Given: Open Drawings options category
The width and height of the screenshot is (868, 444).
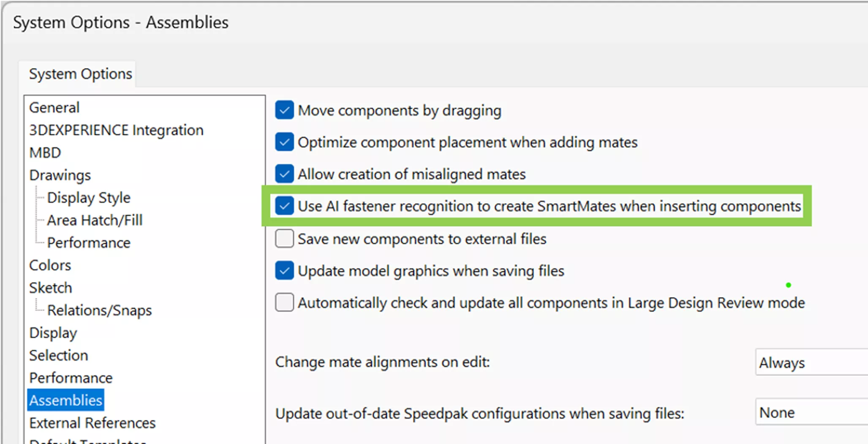Looking at the screenshot, I should [60, 175].
